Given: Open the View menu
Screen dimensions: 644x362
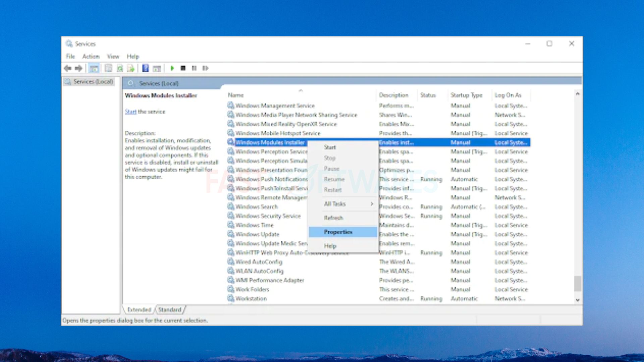Looking at the screenshot, I should 113,56.
